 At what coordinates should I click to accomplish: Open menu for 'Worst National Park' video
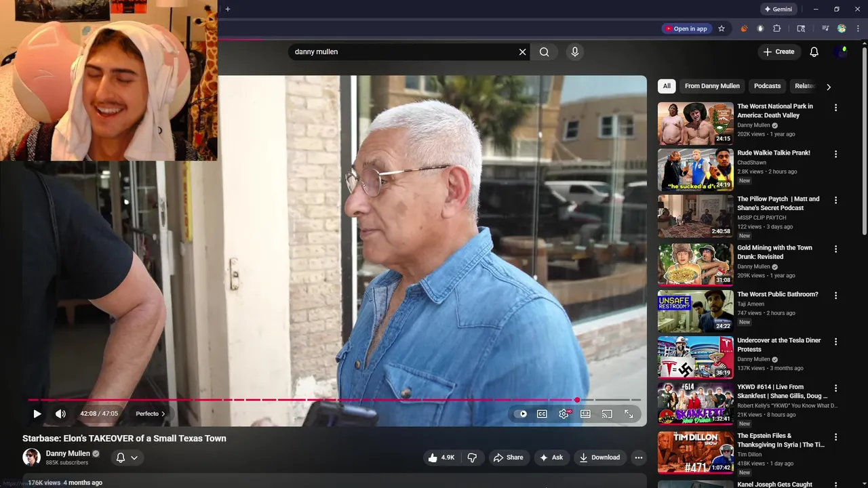point(835,108)
